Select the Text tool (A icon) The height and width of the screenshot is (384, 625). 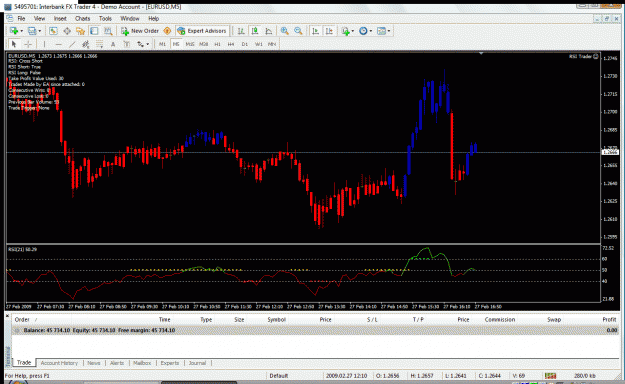113,44
